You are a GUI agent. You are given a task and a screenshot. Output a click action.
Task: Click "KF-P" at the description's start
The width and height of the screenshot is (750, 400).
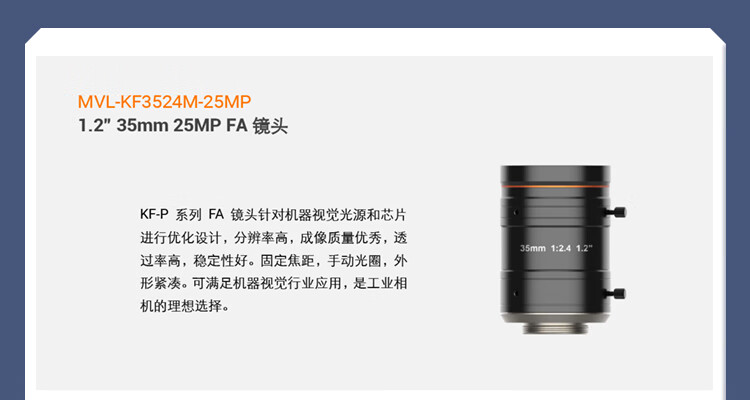coord(154,214)
